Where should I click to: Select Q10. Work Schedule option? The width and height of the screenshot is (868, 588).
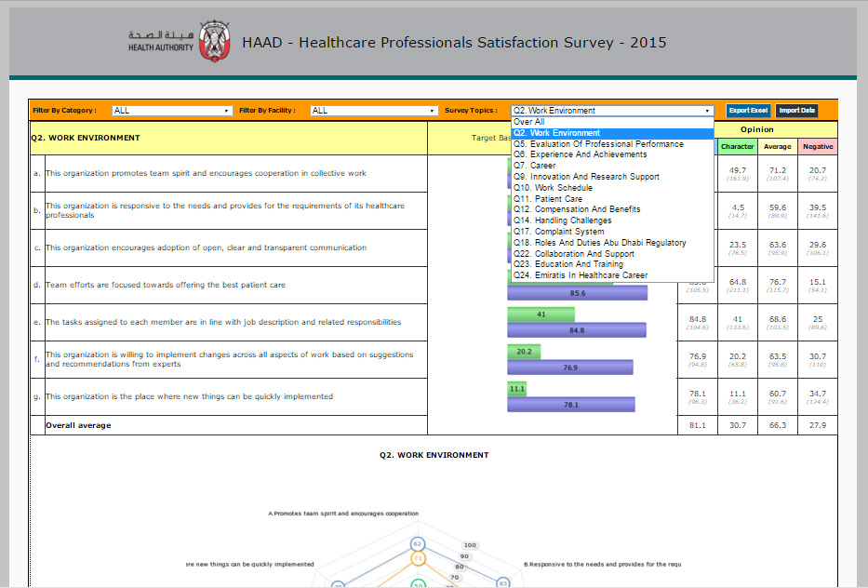tap(612, 188)
